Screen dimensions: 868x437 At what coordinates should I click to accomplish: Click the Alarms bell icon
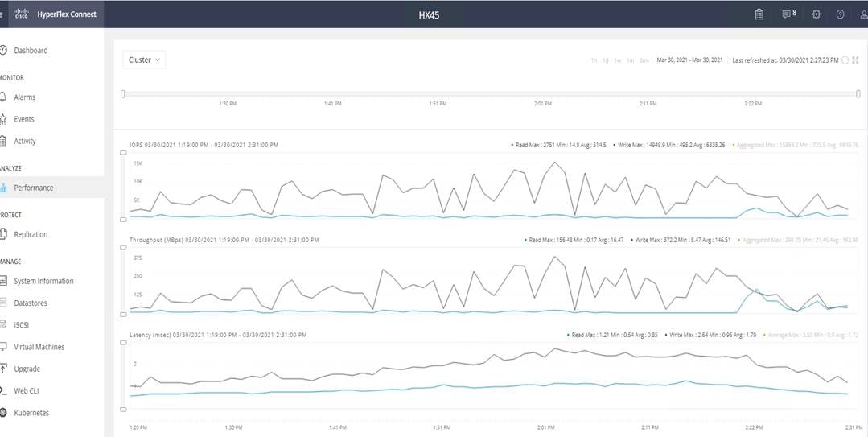pyautogui.click(x=2, y=97)
